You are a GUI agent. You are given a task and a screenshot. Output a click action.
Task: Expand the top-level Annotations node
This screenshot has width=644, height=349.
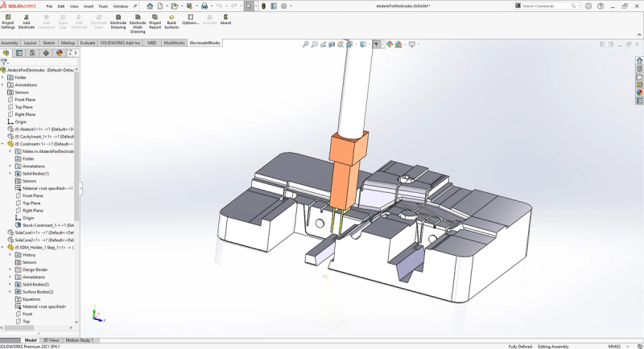click(2, 85)
